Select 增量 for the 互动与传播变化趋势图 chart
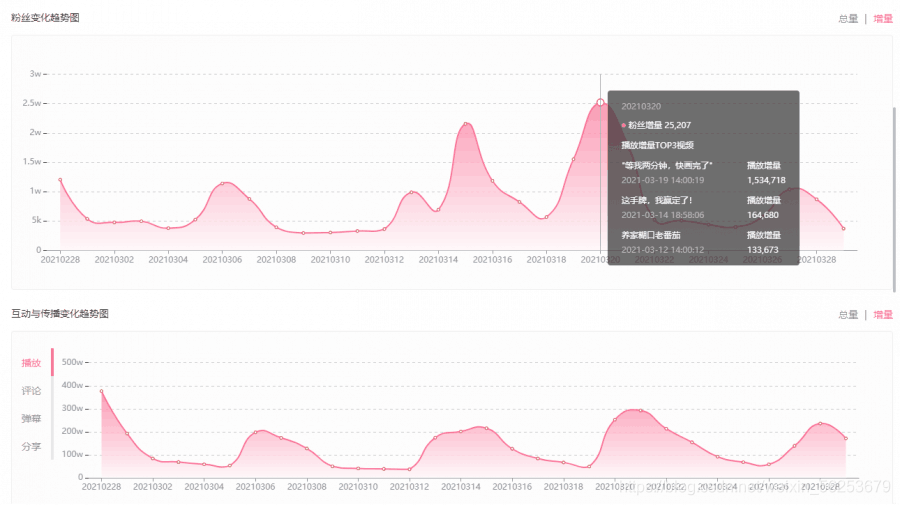The image size is (900, 505). tap(883, 314)
